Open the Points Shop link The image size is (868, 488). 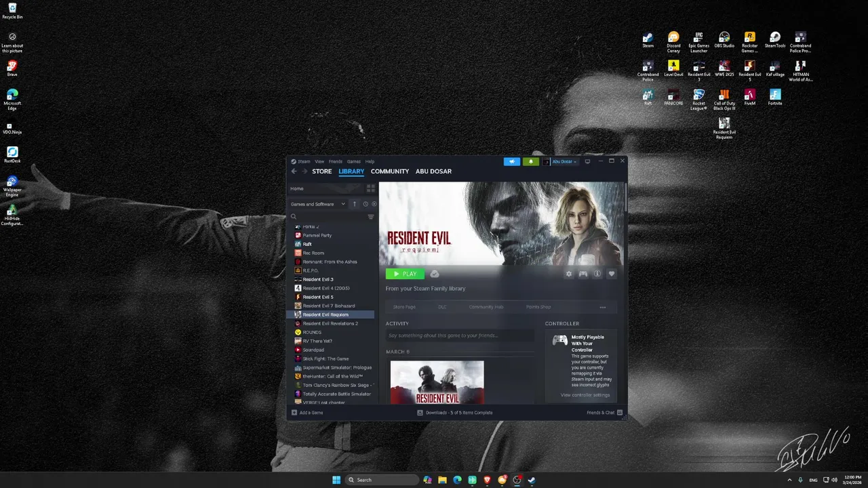coord(538,307)
